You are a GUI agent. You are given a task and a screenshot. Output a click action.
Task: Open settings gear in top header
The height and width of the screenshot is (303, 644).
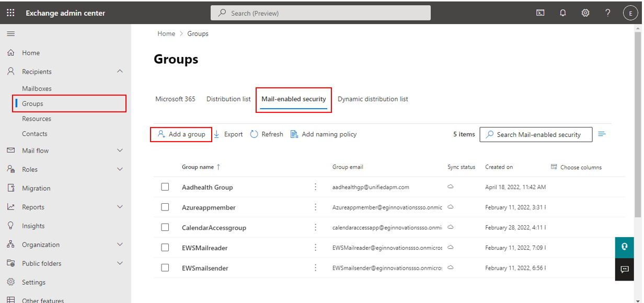pos(585,13)
